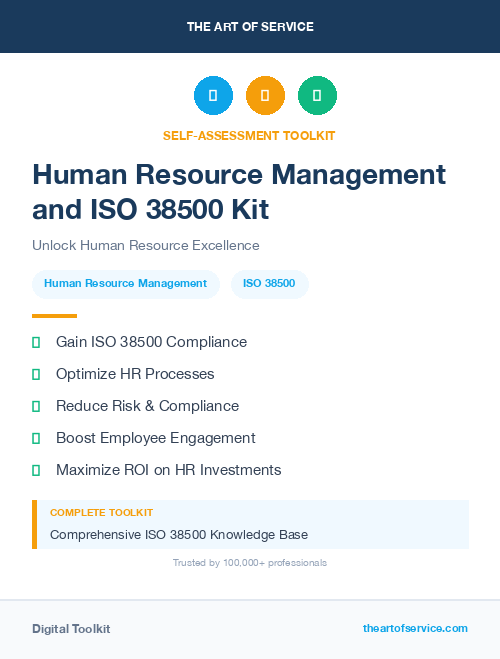Click bullet icon beside Reduce Risk & Compliance
The width and height of the screenshot is (500, 659).
coord(36,406)
